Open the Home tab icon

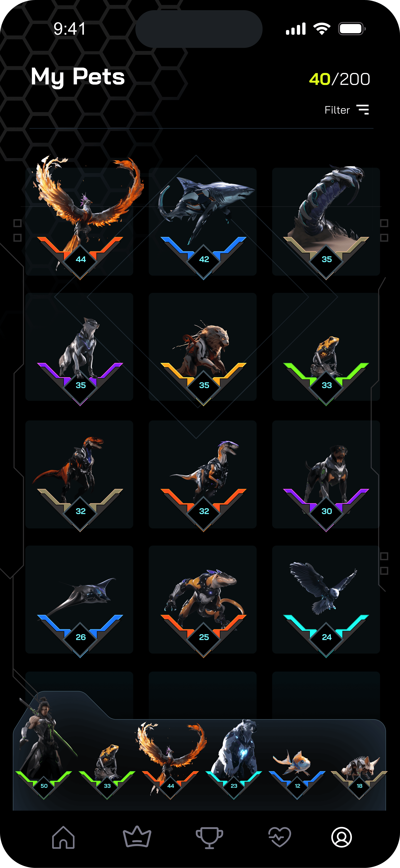click(63, 837)
